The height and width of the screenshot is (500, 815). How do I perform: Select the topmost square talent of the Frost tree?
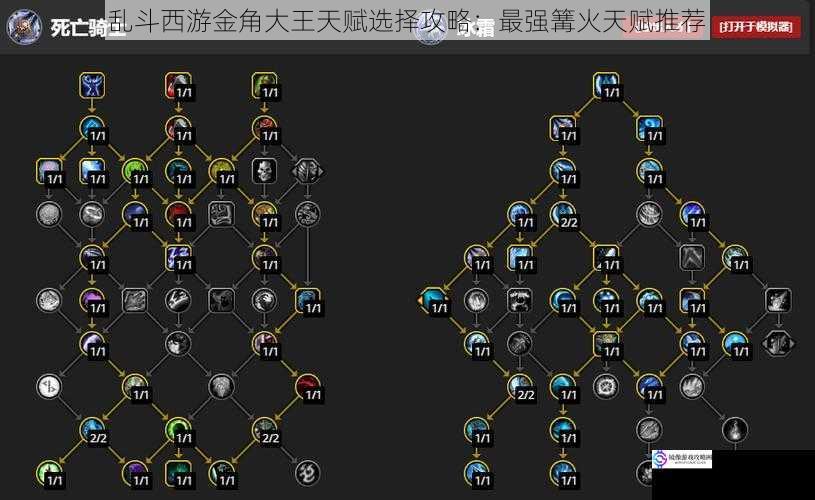coord(606,85)
